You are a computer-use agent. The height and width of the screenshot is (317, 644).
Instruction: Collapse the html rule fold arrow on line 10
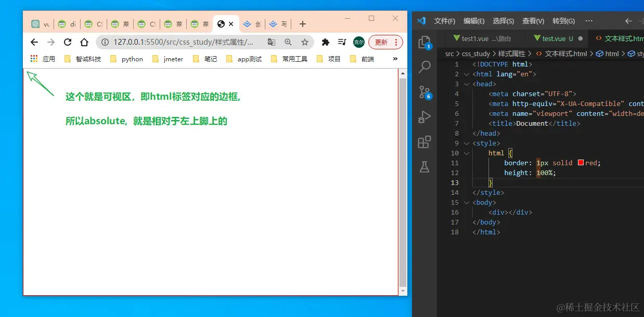467,153
